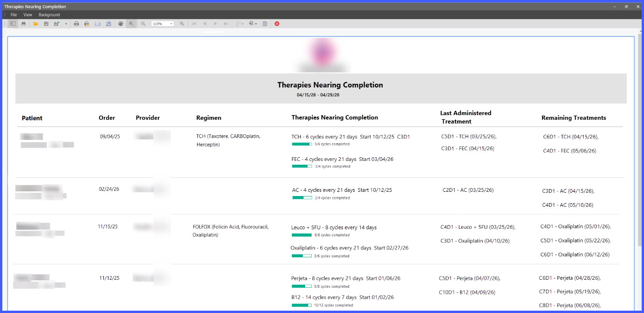Select the hand pan tool
The image size is (644, 313).
pyautogui.click(x=121, y=23)
